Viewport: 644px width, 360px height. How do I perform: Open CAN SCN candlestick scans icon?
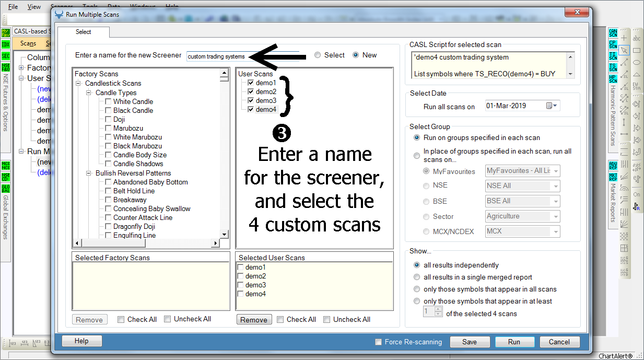tap(613, 33)
